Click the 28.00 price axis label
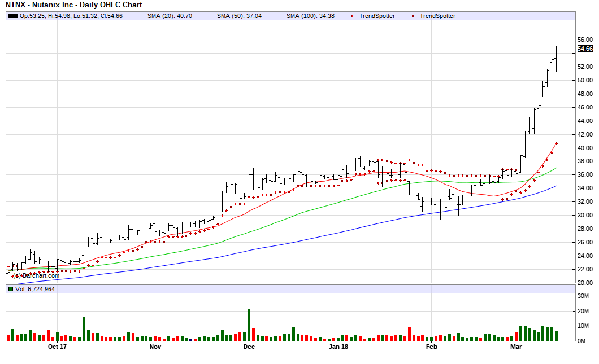Viewport: 599px width, 364px height. pyautogui.click(x=585, y=229)
